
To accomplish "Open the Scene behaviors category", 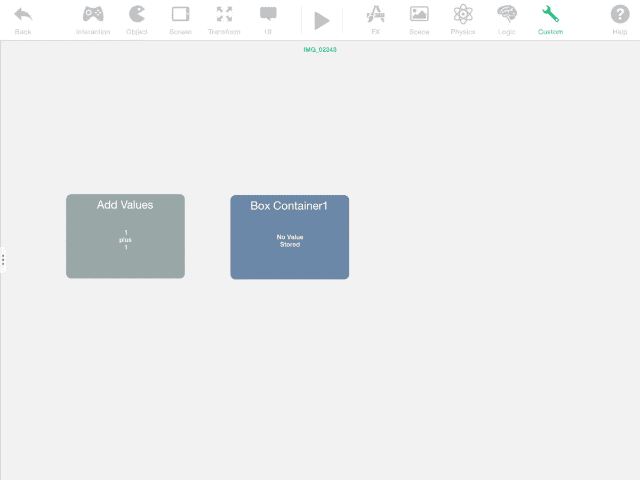I will click(419, 19).
